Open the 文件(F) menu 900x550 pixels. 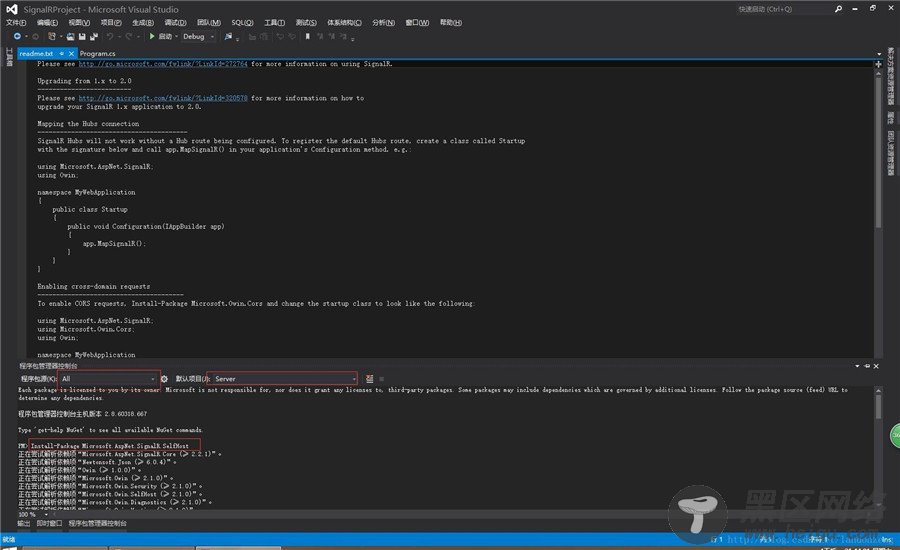[16, 22]
